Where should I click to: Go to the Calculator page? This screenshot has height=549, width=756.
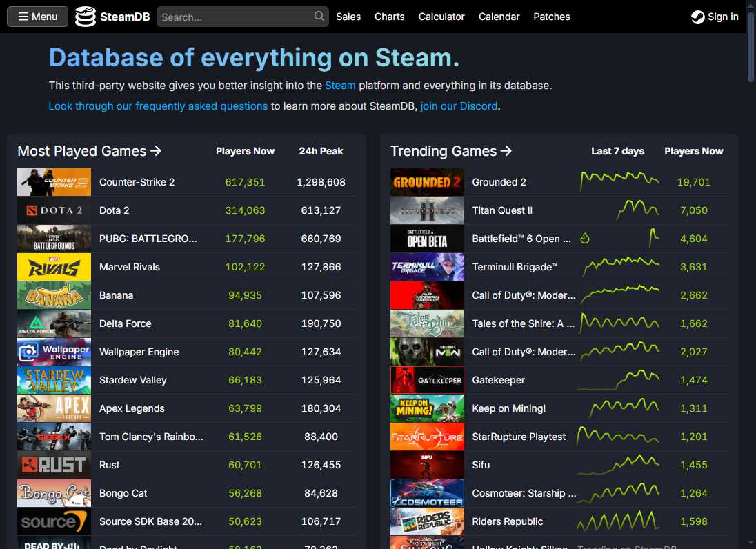click(441, 16)
